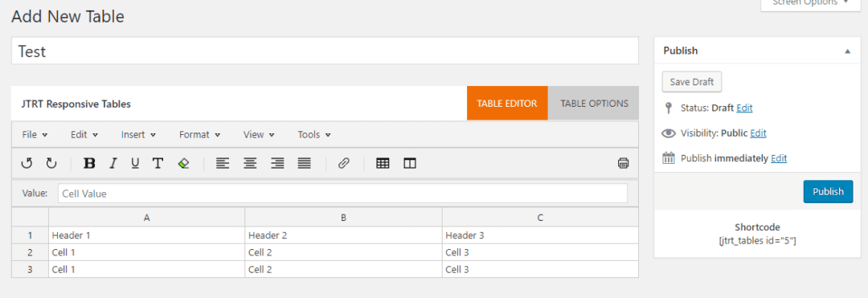Viewport: 868px width, 298px height.
Task: Align text center in toolbar
Action: [250, 163]
